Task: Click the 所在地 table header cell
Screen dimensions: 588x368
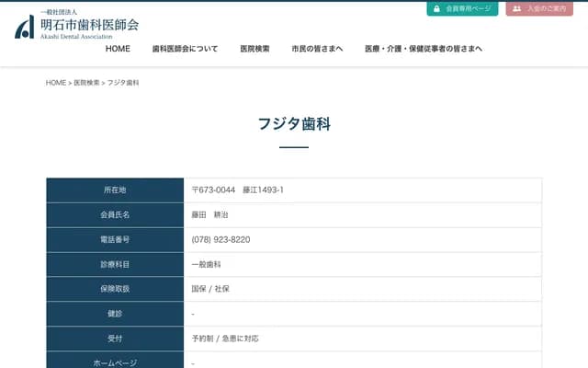Action: 115,190
